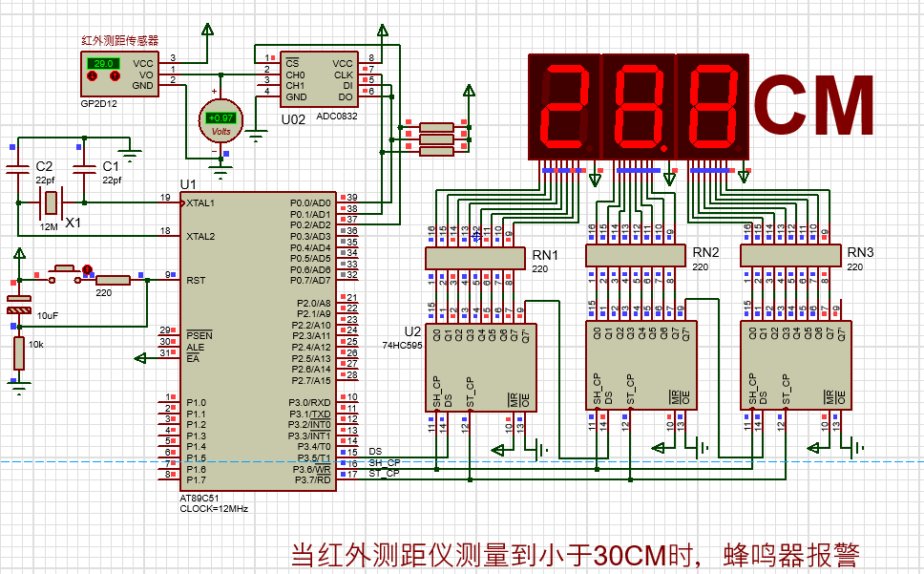Image resolution: width=924 pixels, height=574 pixels.
Task: Click the rightmost seven-segment display digit
Action: pyautogui.click(x=712, y=107)
